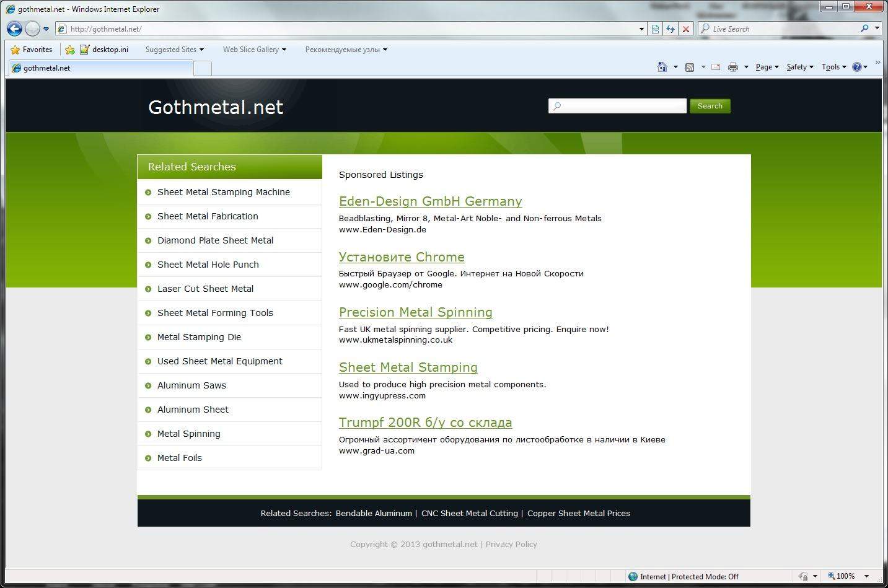
Task: Open the Print options dropdown arrow
Action: 746,67
